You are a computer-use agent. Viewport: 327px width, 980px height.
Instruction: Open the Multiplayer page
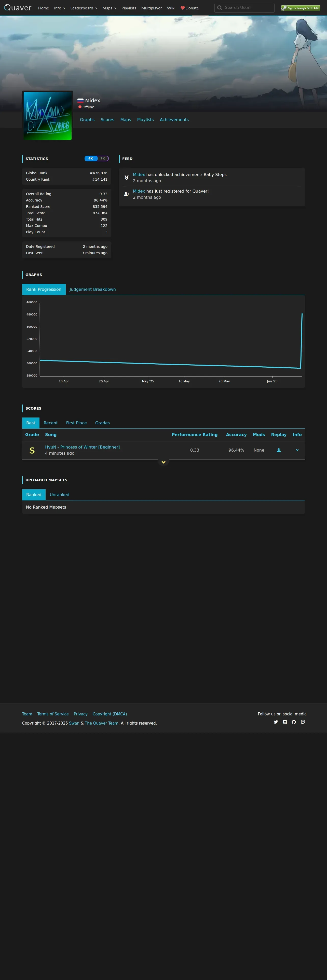pyautogui.click(x=152, y=8)
